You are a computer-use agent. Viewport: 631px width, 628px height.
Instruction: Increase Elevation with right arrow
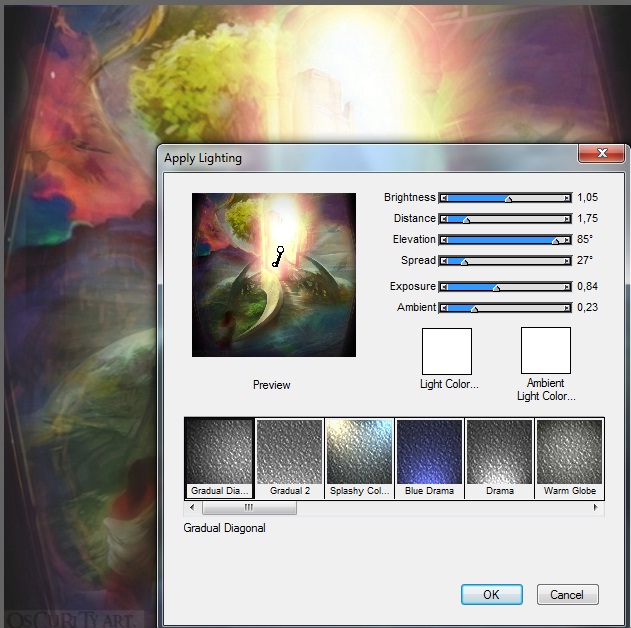pyautogui.click(x=567, y=240)
